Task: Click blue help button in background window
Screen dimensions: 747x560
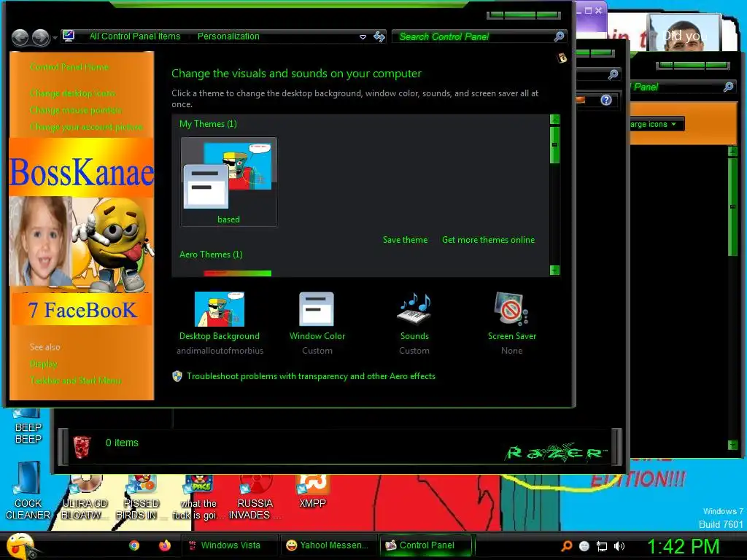Action: point(606,100)
